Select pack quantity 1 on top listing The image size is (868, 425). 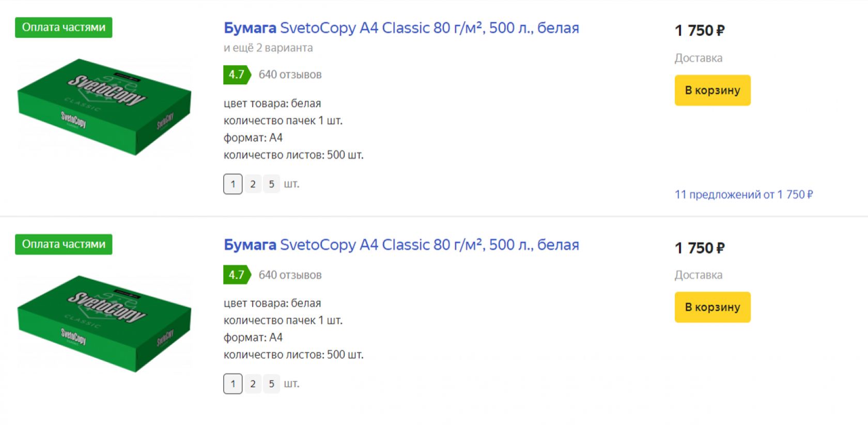(x=233, y=184)
